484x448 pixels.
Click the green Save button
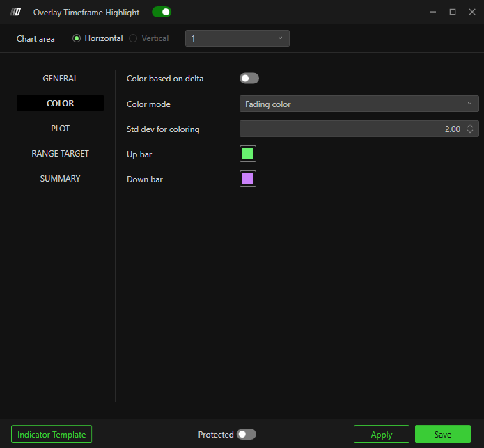click(x=443, y=434)
